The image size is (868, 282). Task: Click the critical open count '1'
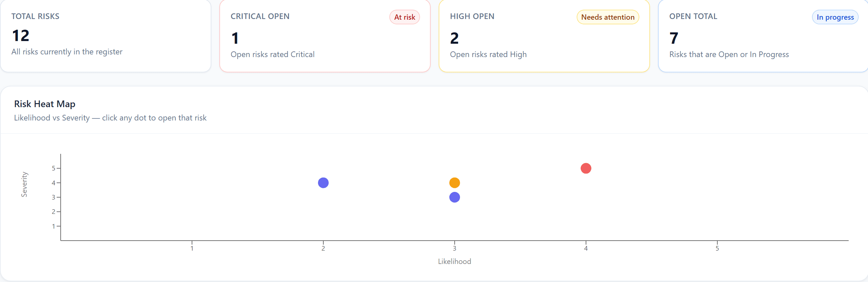click(x=235, y=38)
